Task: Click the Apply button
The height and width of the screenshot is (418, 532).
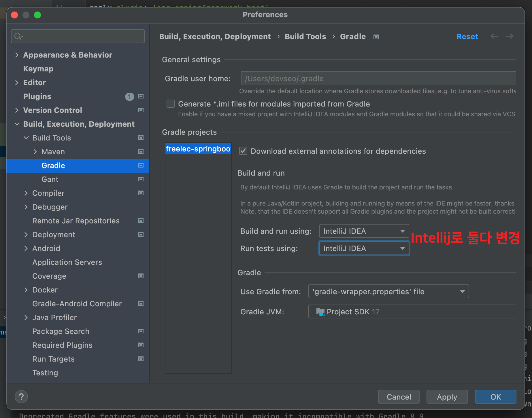Action: 447,397
